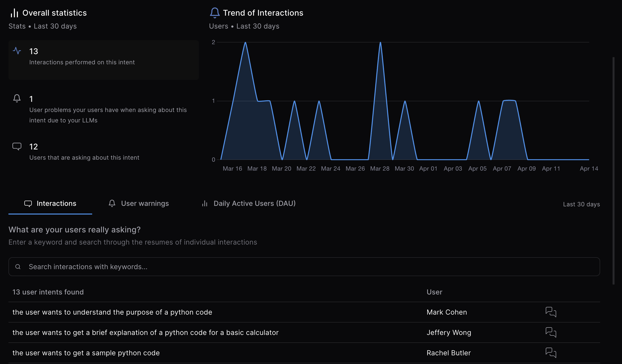The image size is (622, 364).
Task: Open Rachel Butler's conversation icon
Action: coord(551,353)
